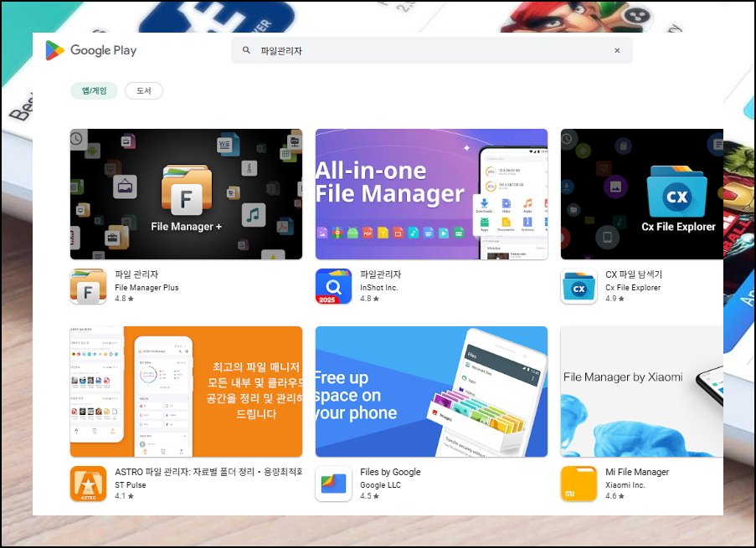Open the Free up space banner
Image resolution: width=756 pixels, height=548 pixels.
tap(431, 392)
